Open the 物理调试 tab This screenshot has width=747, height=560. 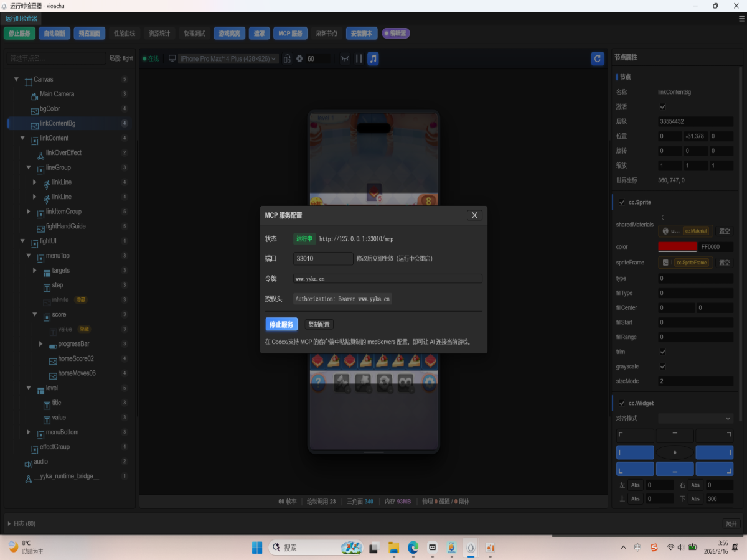[195, 34]
